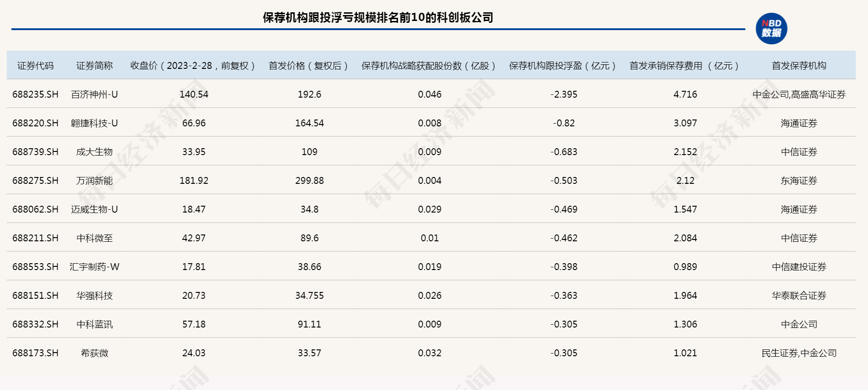The height and width of the screenshot is (390, 868).
Task: Click allotted shares value 0.032
Action: coord(430,353)
